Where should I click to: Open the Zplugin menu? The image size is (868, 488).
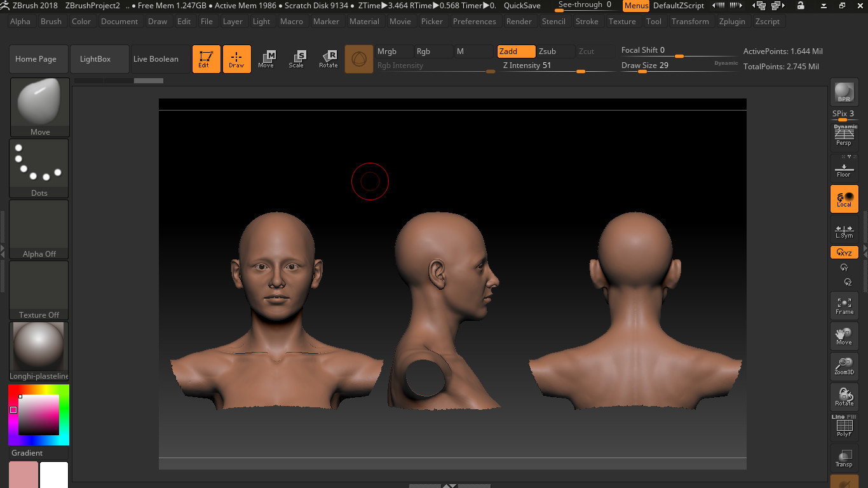pyautogui.click(x=732, y=21)
